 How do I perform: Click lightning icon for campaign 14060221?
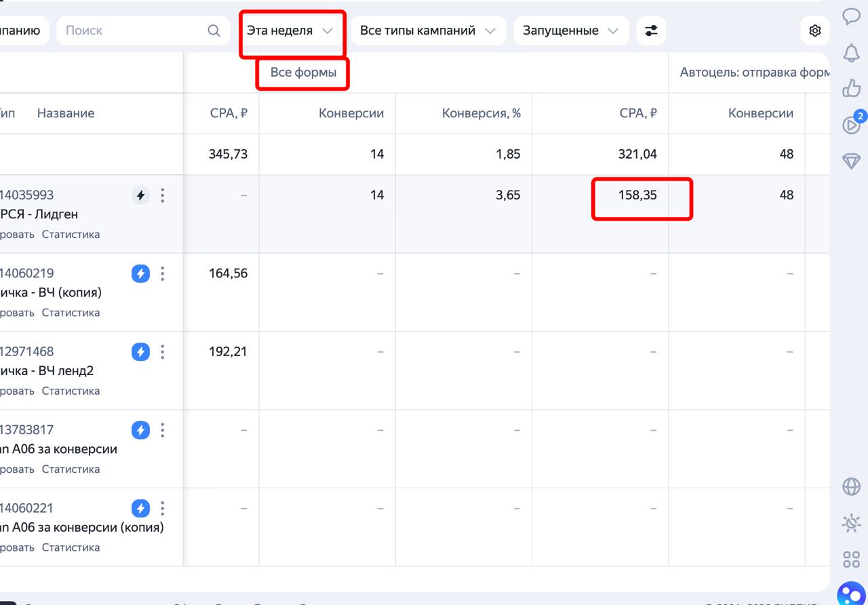pyautogui.click(x=140, y=509)
